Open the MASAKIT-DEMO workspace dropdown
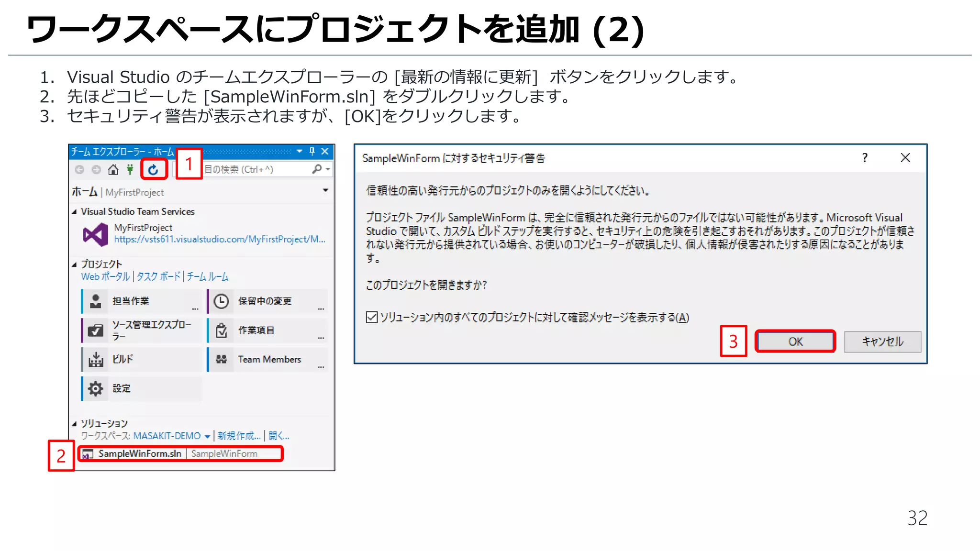 [x=171, y=436]
